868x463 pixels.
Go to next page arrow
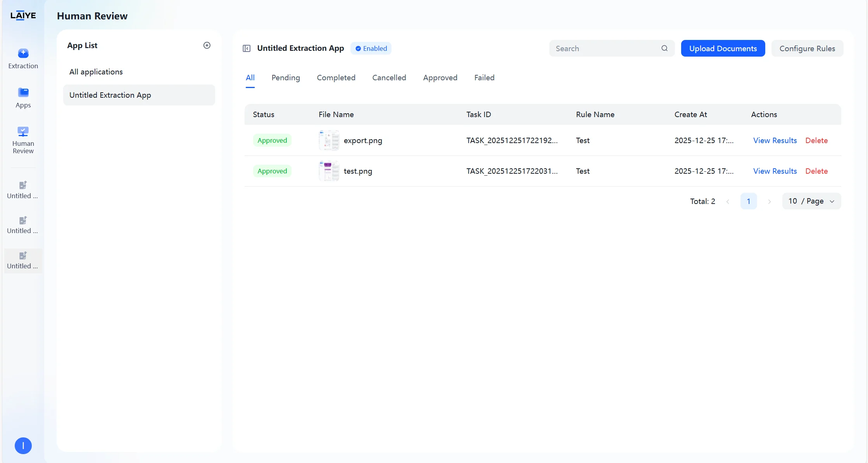(770, 202)
